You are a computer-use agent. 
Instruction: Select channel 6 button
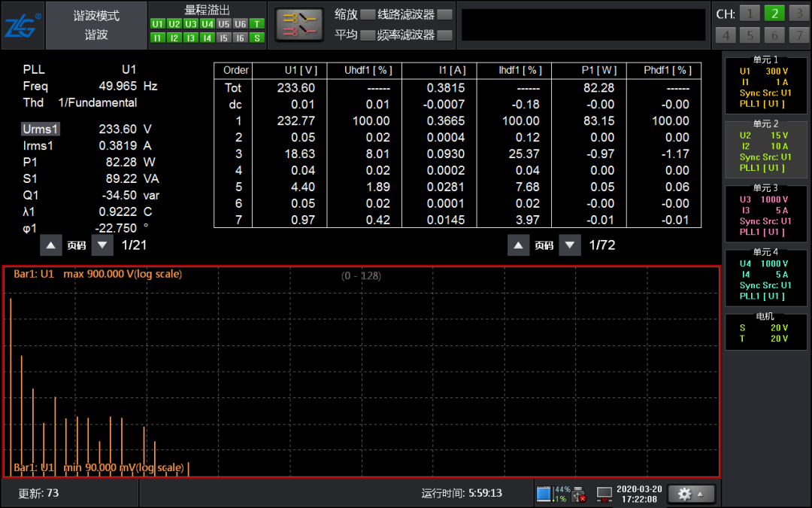(x=774, y=35)
